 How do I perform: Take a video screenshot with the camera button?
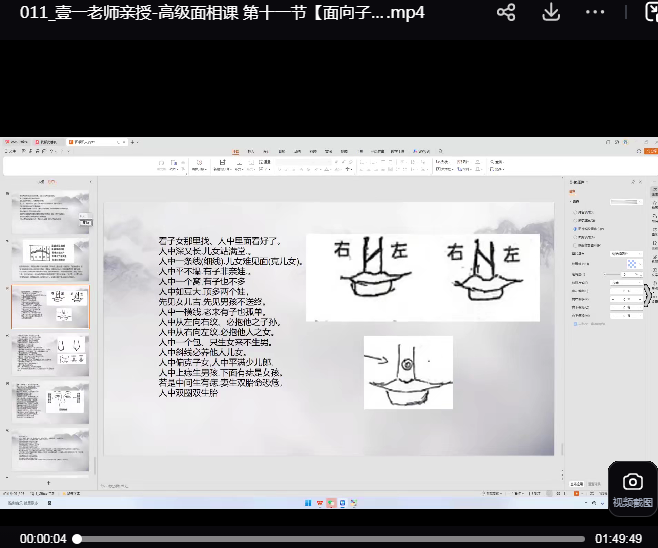click(632, 488)
